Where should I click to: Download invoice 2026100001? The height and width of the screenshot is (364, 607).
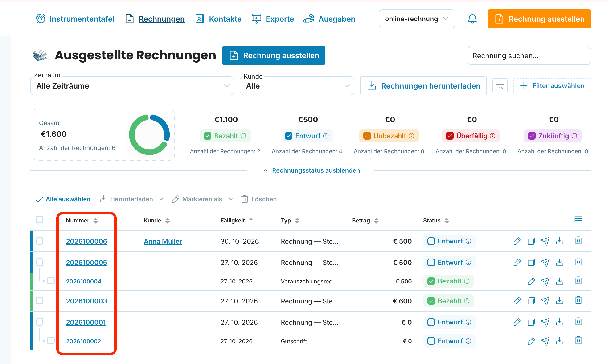click(559, 322)
